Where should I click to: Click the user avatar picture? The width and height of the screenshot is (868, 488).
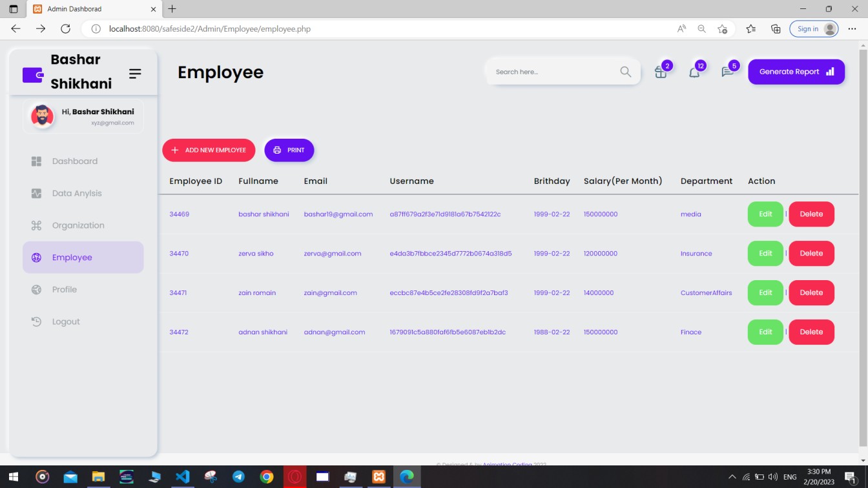(43, 117)
